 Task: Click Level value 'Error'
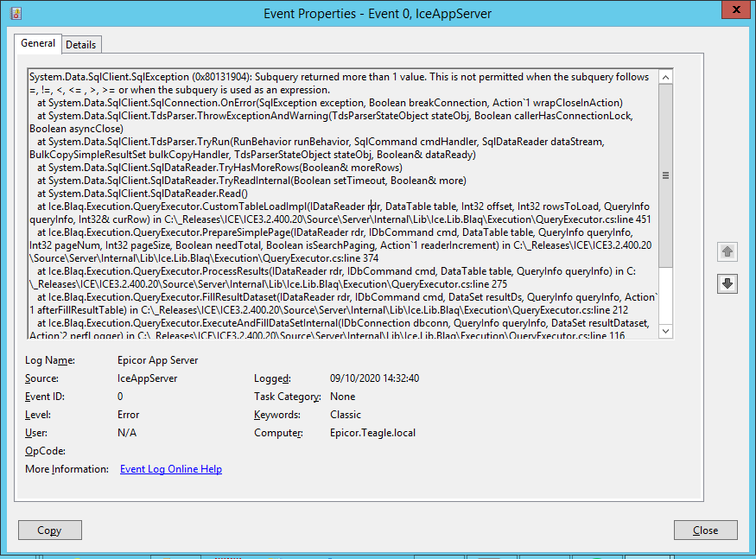(128, 415)
